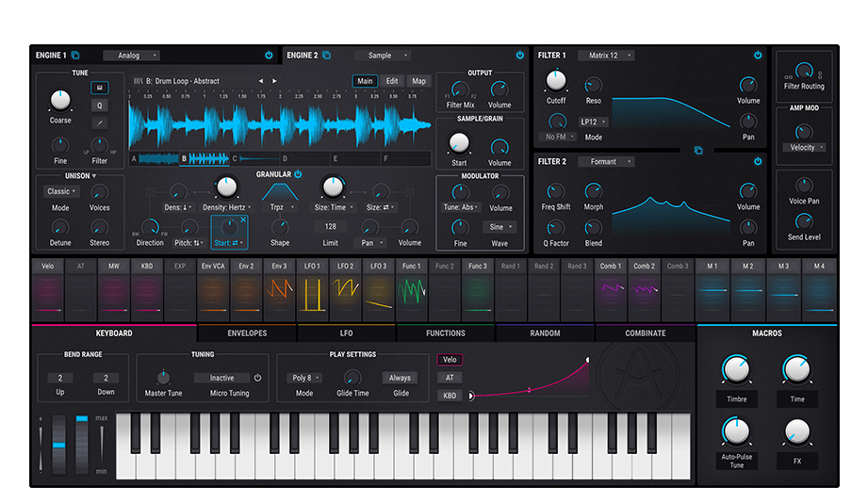Viewport: 868px width, 503px height.
Task: Click the Micro Tuning power icon
Action: tap(257, 378)
